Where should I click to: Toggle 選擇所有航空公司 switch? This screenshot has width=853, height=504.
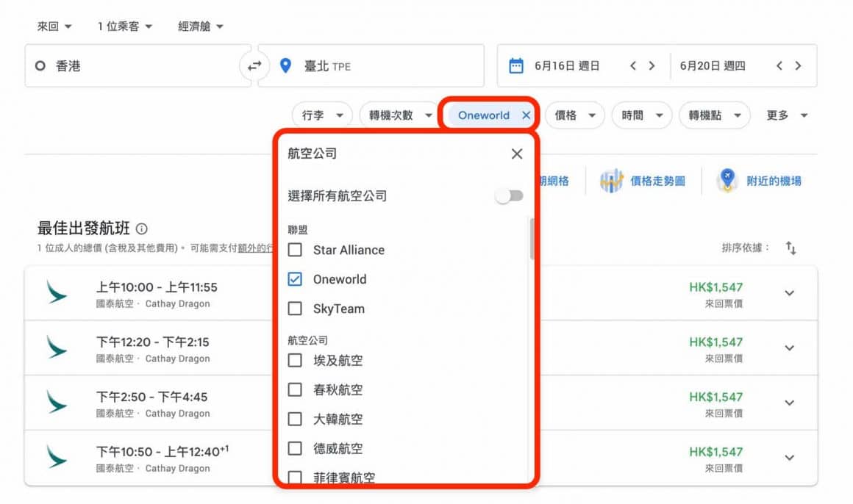(x=510, y=195)
